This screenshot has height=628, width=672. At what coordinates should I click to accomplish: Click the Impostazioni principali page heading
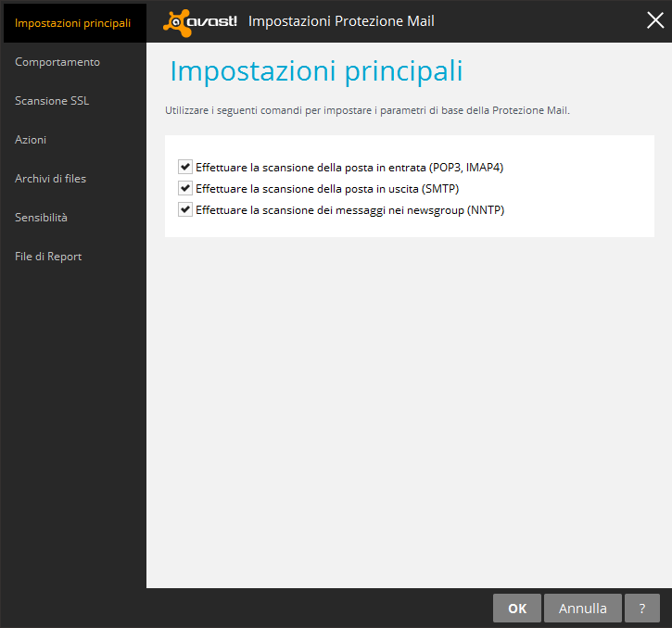pos(316,70)
